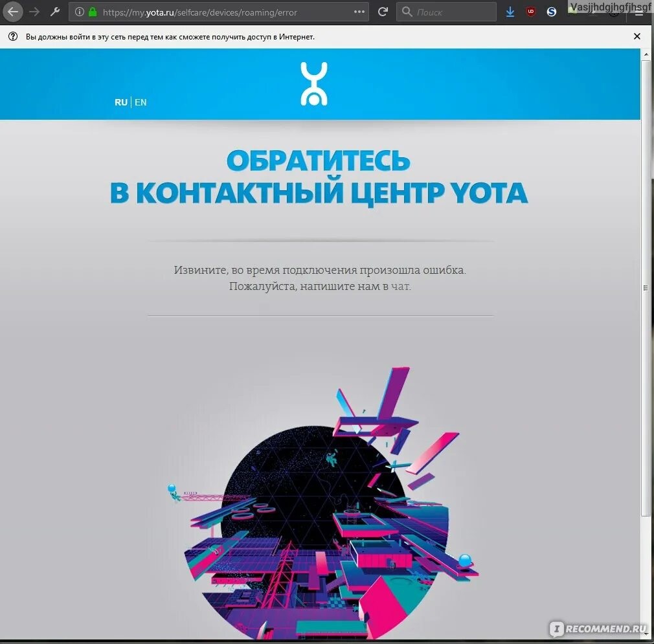Click the forward navigation arrow

pos(34,12)
